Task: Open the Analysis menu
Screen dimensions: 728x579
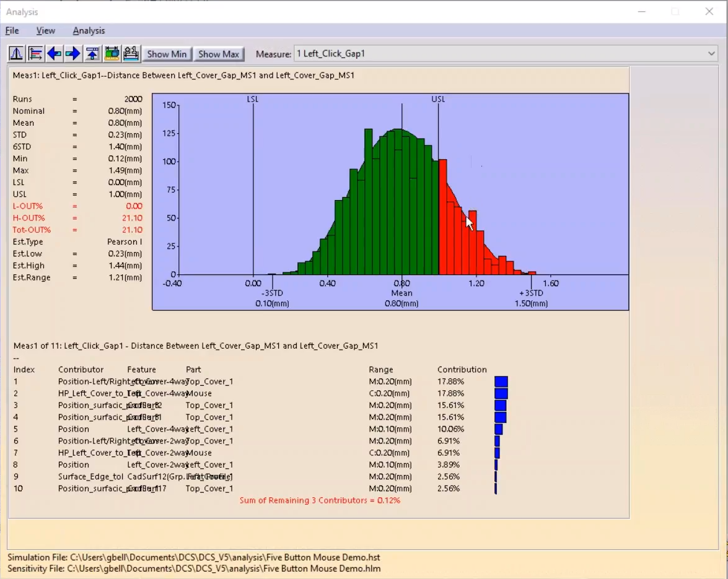Action: tap(89, 30)
